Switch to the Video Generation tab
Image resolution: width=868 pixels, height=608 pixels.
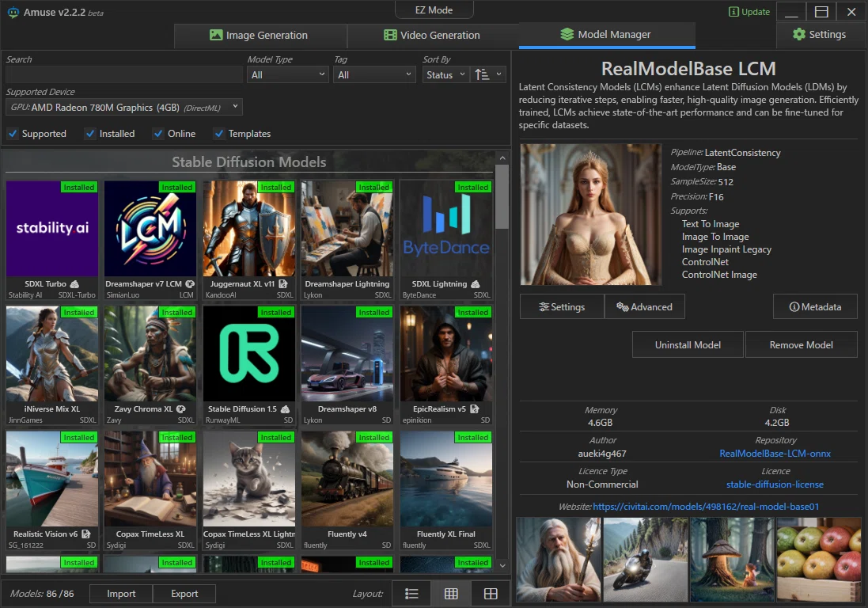[x=433, y=36]
